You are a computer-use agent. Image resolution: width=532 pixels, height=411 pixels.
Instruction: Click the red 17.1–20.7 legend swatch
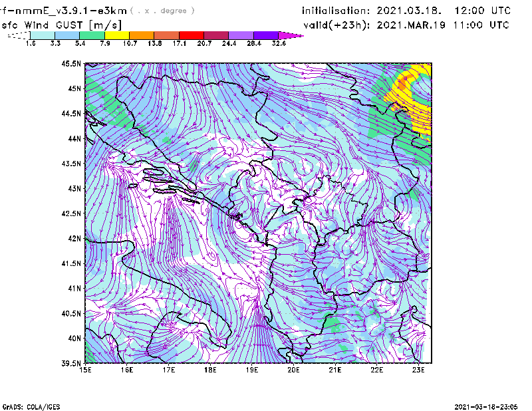pos(192,35)
